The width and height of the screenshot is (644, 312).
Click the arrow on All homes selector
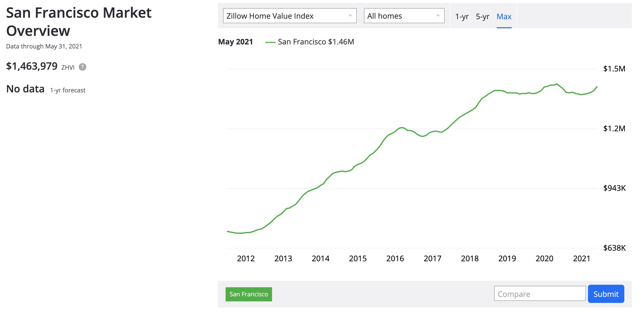[x=438, y=16]
